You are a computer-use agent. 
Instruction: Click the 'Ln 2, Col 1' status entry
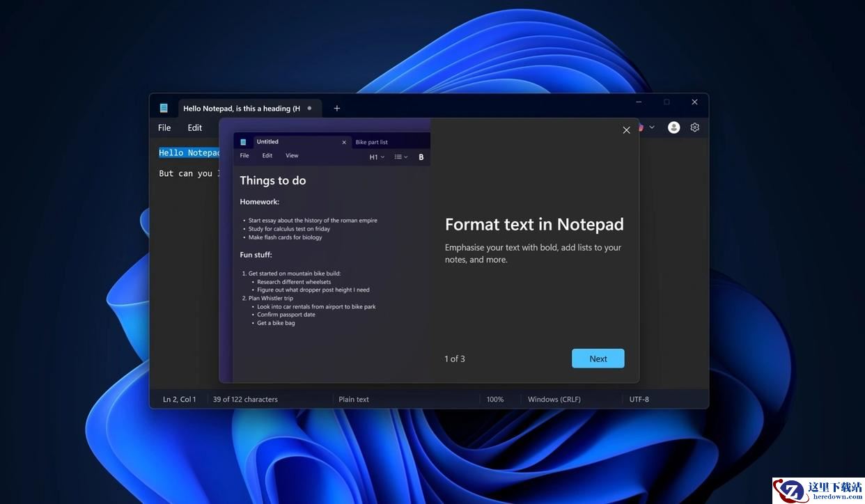(180, 400)
